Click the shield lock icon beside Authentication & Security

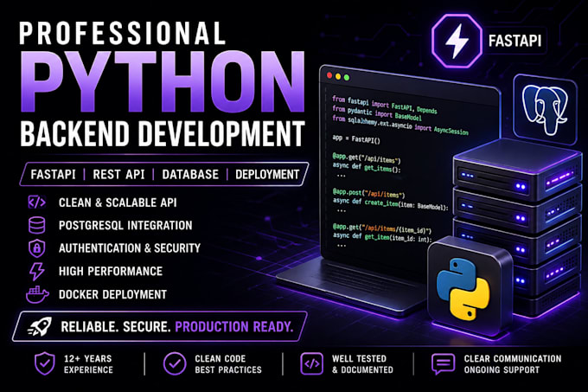coord(36,248)
